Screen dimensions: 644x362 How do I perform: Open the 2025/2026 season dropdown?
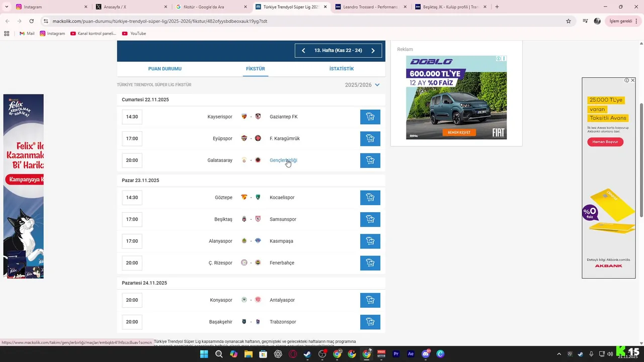362,85
